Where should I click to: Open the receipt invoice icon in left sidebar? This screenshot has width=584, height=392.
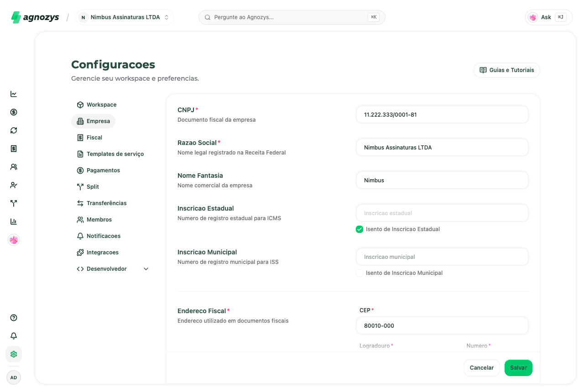pyautogui.click(x=14, y=149)
